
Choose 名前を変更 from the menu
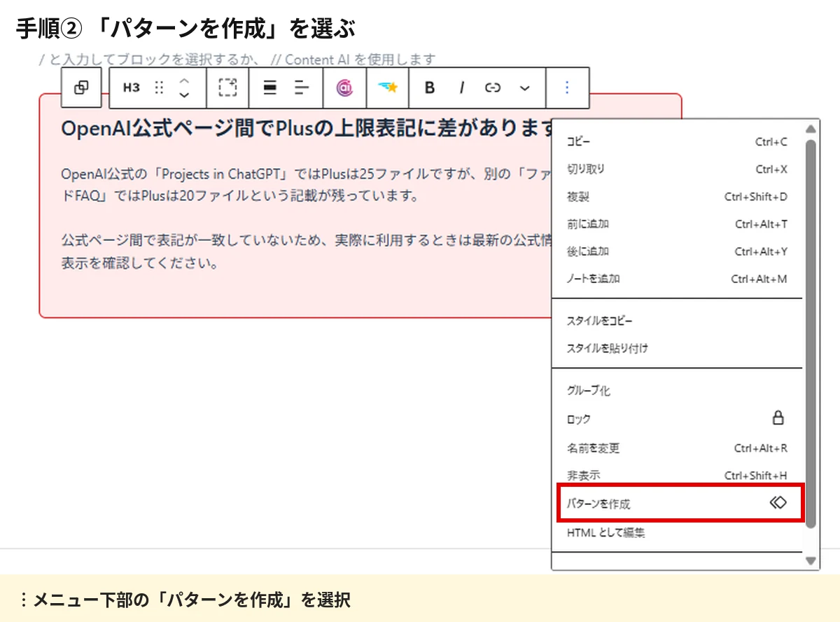point(677,448)
